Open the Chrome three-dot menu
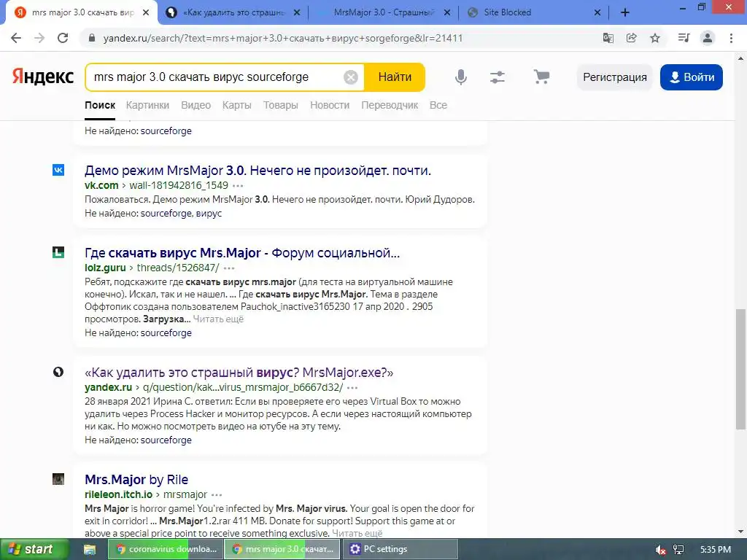The height and width of the screenshot is (560, 747). click(731, 38)
